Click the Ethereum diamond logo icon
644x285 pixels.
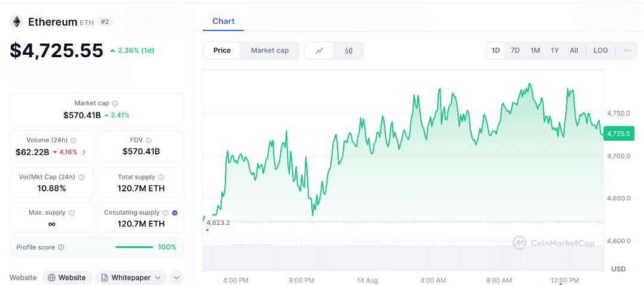pyautogui.click(x=17, y=22)
